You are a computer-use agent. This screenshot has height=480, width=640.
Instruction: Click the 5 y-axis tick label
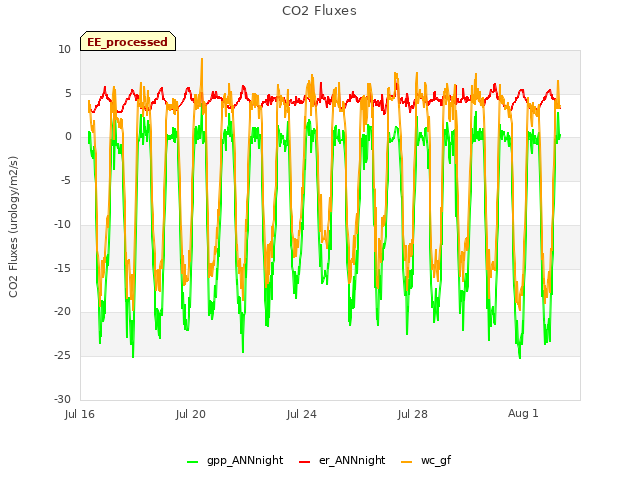[68, 93]
